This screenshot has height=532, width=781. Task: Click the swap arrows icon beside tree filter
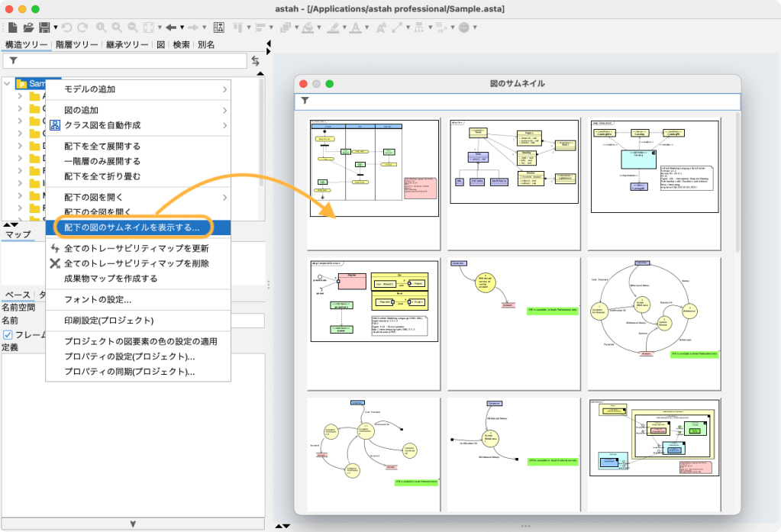(x=256, y=60)
